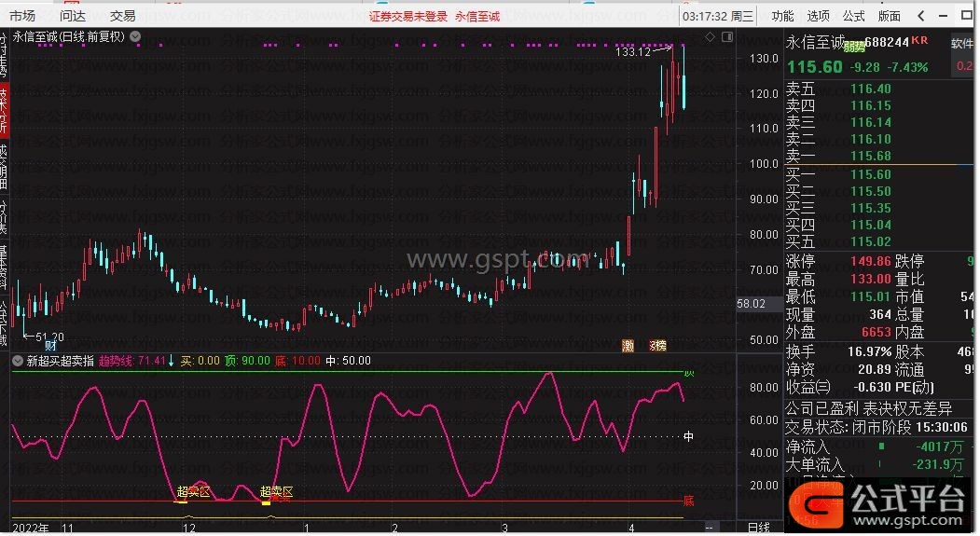Open the 软件 panel tab

click(962, 43)
